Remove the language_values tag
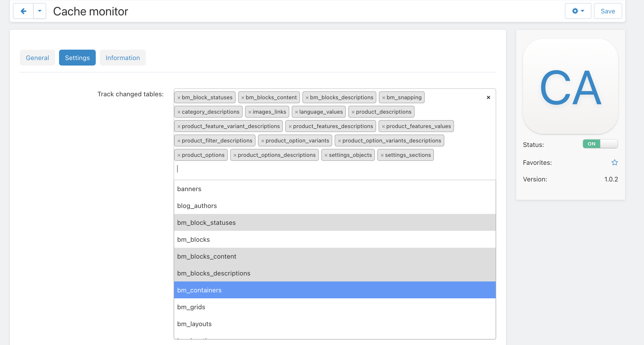The image size is (644, 345). pos(296,112)
